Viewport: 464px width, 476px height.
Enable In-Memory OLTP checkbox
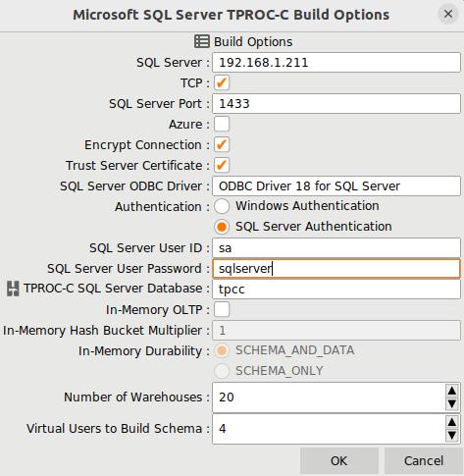pyautogui.click(x=222, y=309)
